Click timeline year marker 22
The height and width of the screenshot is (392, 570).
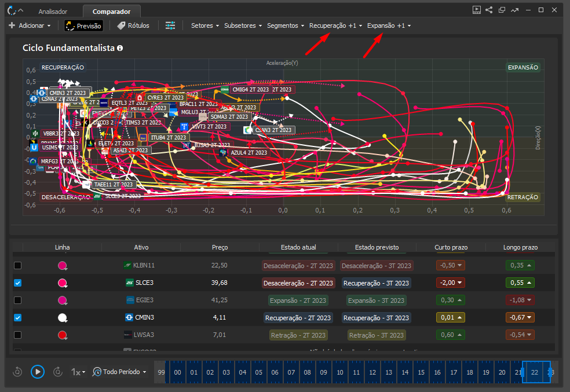tap(534, 372)
